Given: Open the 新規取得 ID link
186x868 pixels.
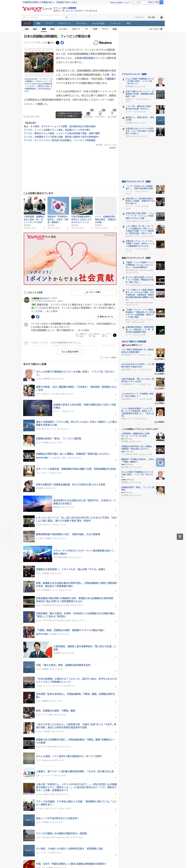Looking at the screenshot, I should tap(72, 8).
